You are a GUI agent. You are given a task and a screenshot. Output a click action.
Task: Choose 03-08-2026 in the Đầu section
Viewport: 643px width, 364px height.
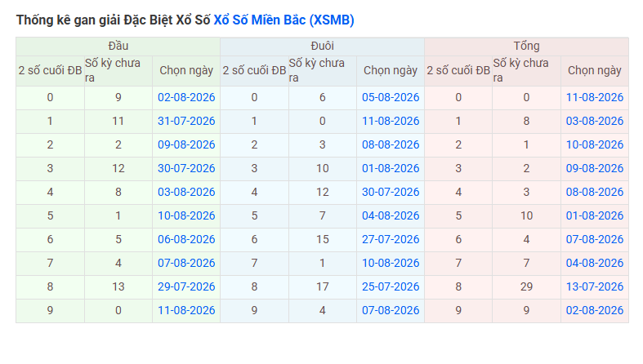(x=186, y=192)
